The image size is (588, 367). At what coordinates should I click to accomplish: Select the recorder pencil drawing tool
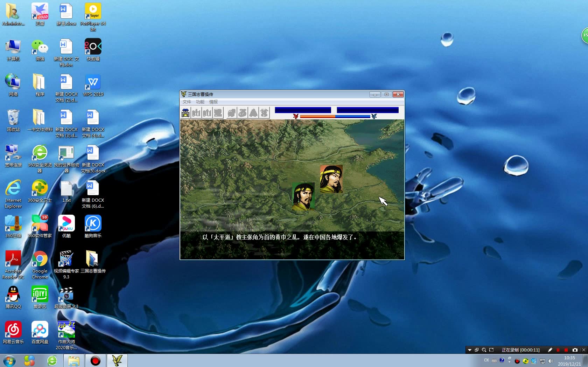(550, 350)
